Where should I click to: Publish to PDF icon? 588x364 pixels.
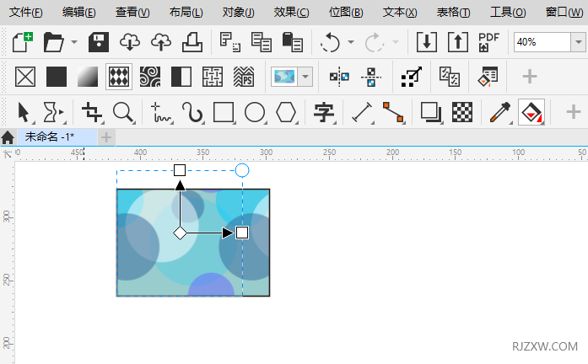(488, 42)
